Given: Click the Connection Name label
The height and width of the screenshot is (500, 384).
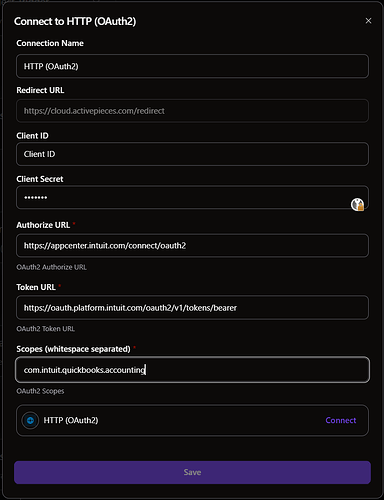Looking at the screenshot, I should (x=50, y=43).
